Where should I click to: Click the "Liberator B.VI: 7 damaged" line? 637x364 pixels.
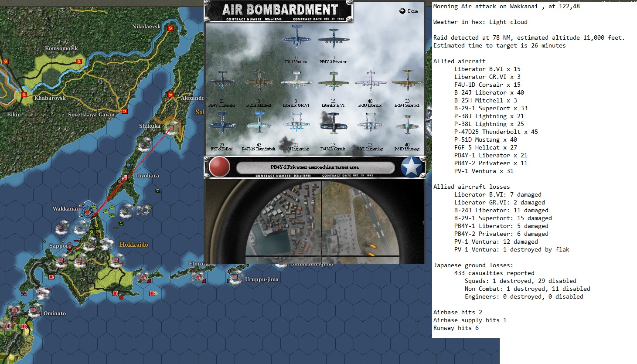pyautogui.click(x=498, y=195)
